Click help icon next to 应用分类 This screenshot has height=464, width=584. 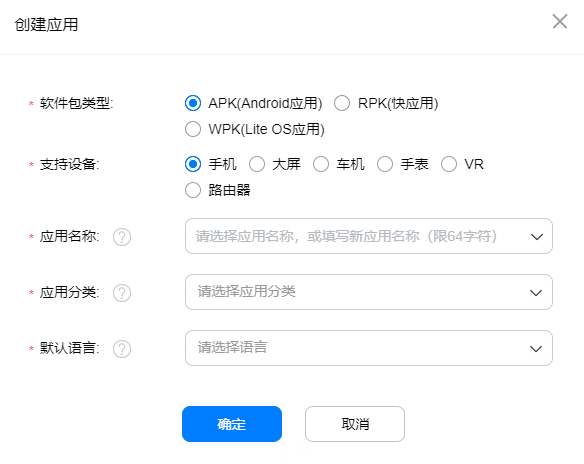tap(122, 293)
